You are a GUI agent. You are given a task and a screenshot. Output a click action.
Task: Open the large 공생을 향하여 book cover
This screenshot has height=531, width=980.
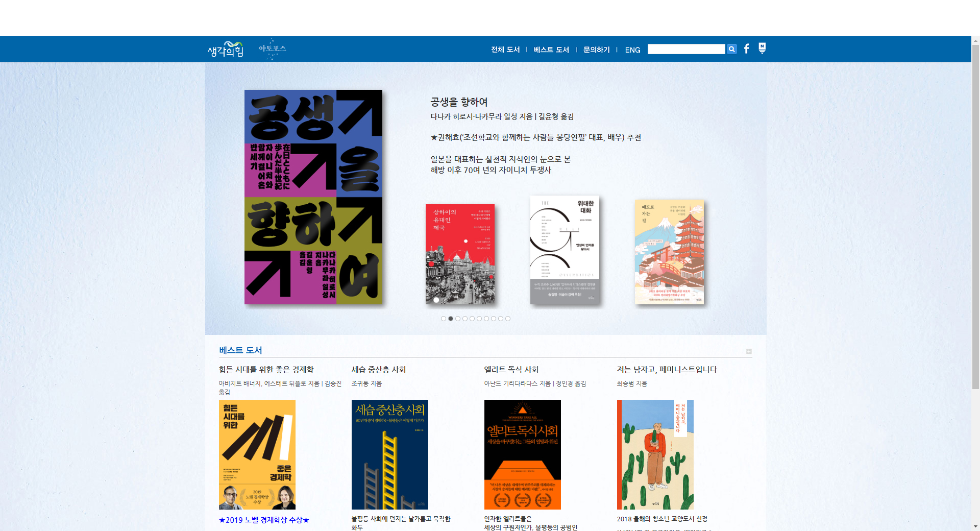coord(313,197)
